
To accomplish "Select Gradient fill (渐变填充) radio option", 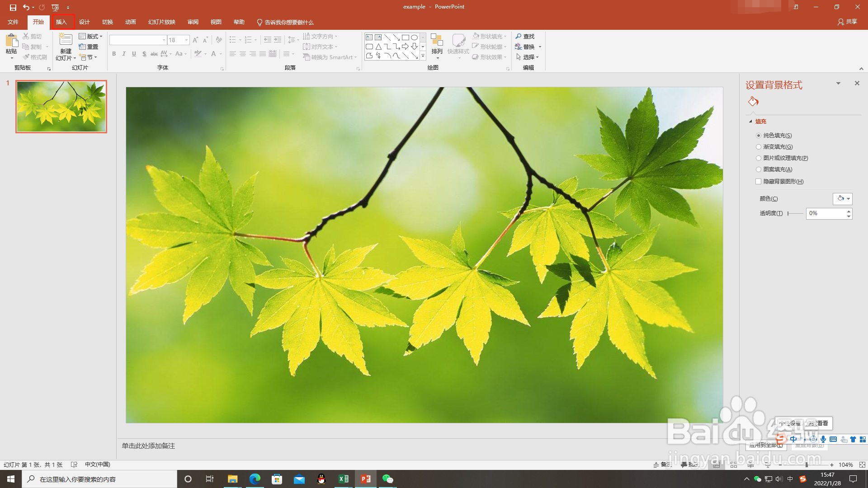I will pos(759,147).
